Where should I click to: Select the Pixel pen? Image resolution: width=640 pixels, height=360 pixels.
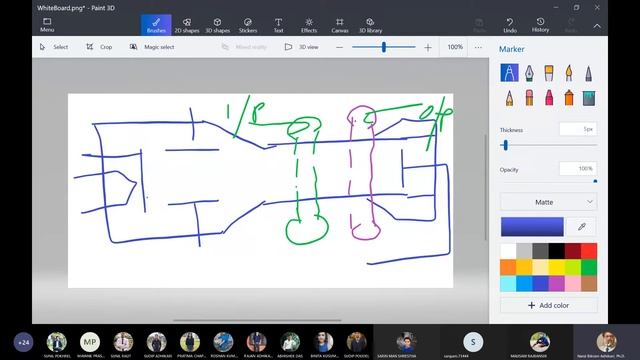click(x=589, y=73)
